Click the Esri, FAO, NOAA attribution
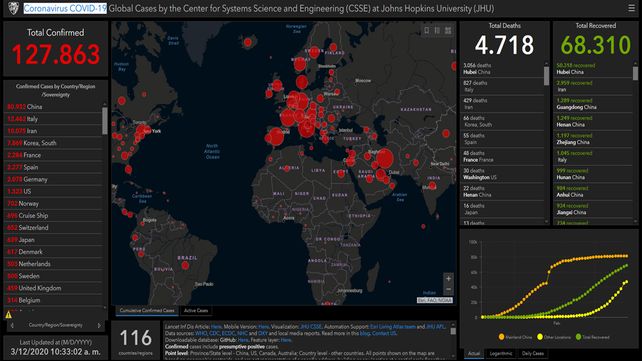This screenshot has width=642, height=361. (x=434, y=300)
